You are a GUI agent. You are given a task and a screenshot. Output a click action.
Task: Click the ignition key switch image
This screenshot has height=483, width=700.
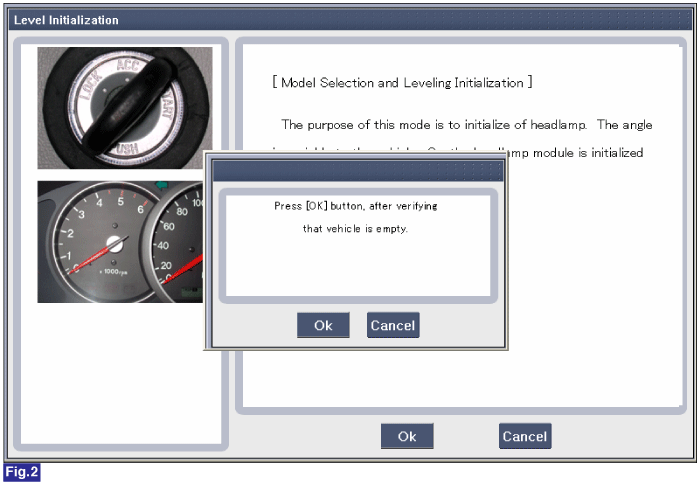point(125,108)
